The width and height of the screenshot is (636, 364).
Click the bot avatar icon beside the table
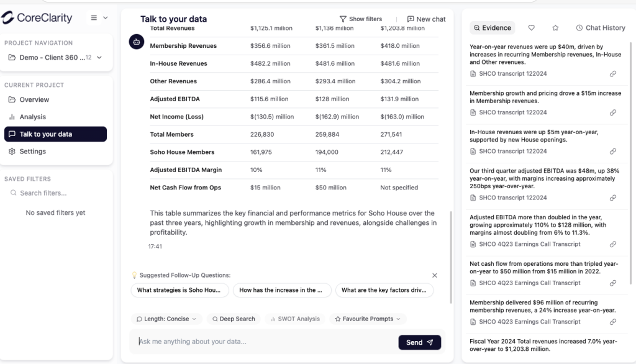tap(137, 42)
